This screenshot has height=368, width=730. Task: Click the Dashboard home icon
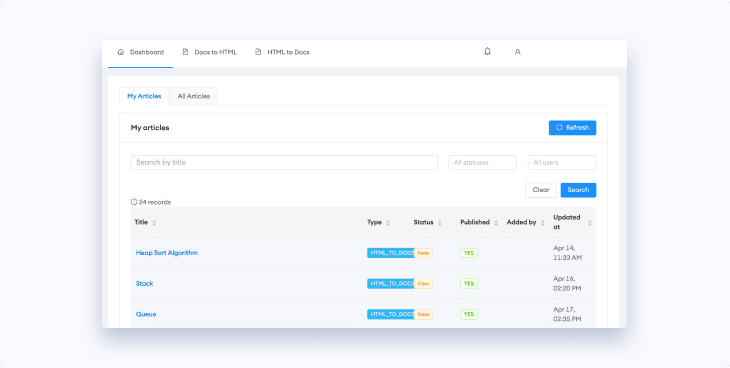pyautogui.click(x=121, y=52)
